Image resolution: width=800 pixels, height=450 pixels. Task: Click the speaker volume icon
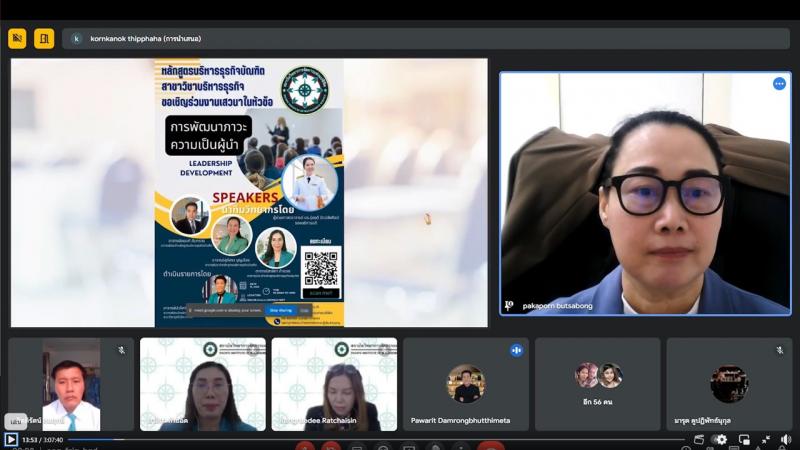pyautogui.click(x=786, y=439)
